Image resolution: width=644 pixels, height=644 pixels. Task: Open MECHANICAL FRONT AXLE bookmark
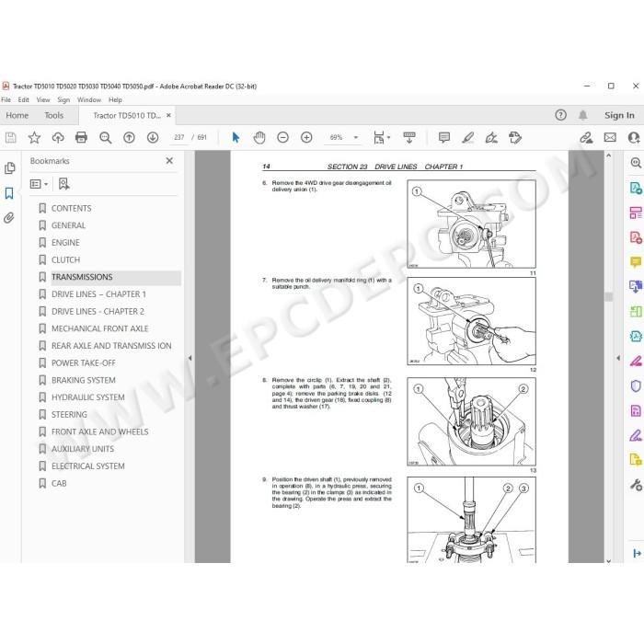(x=99, y=328)
